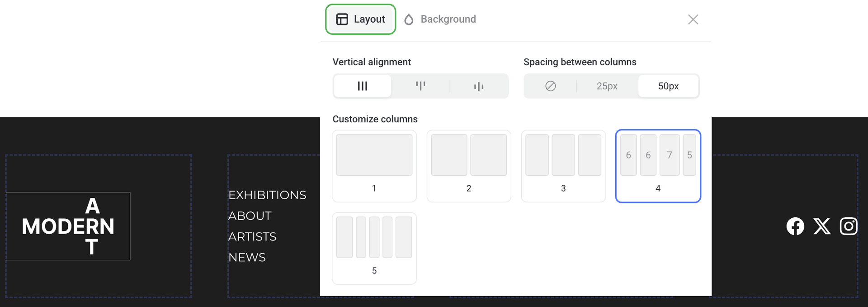Choose the 4 column layout
Screen dimensions: 868x307
point(658,166)
